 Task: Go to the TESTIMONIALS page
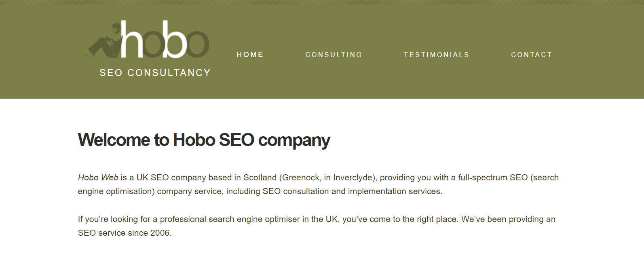click(x=437, y=55)
